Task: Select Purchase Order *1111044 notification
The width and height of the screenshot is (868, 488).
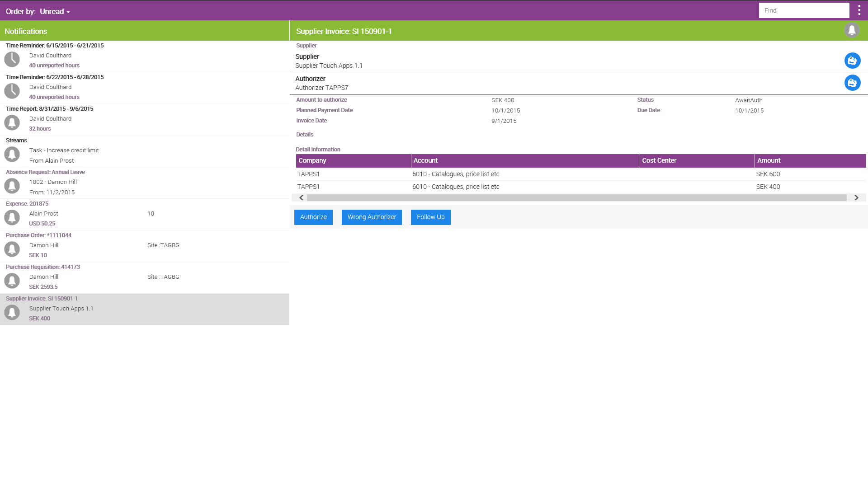Action: click(x=145, y=246)
